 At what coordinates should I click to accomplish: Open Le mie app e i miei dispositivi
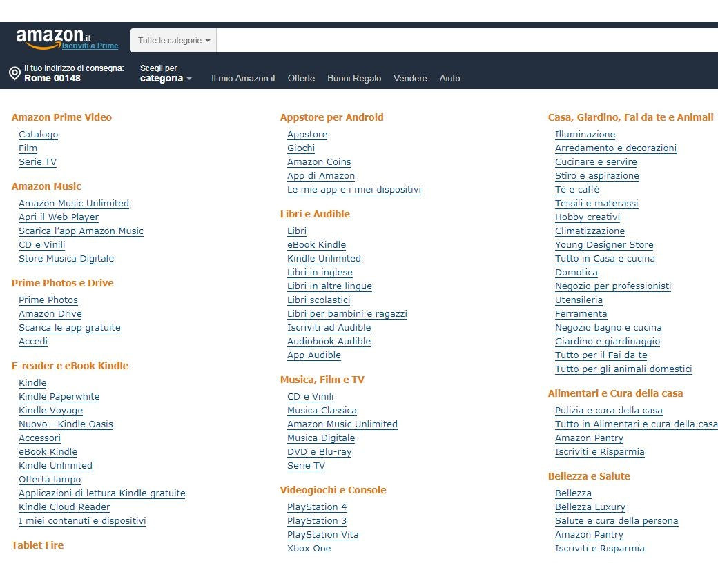tap(354, 189)
